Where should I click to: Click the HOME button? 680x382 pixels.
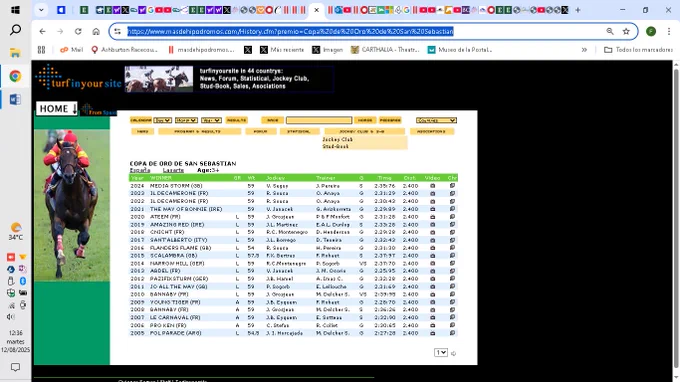tap(57, 108)
